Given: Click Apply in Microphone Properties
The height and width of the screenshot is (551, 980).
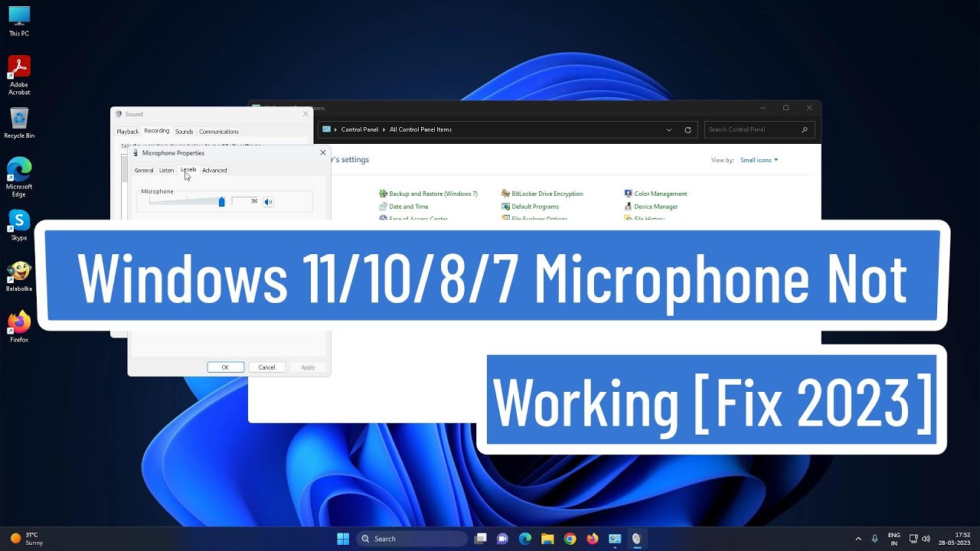Looking at the screenshot, I should [x=308, y=367].
